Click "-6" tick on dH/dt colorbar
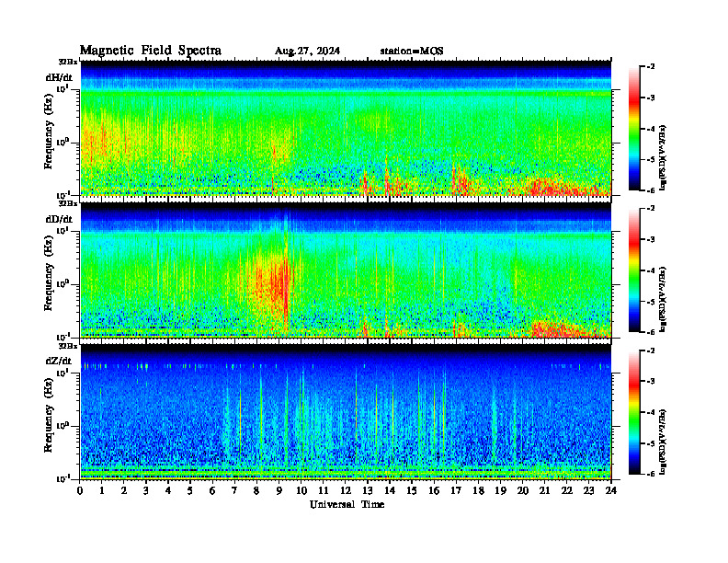 pyautogui.click(x=651, y=190)
